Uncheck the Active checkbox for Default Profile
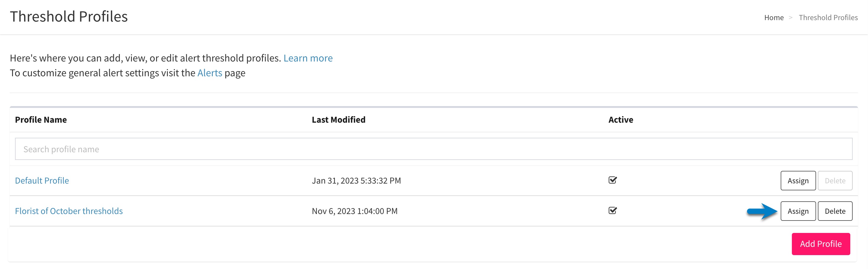 [612, 180]
